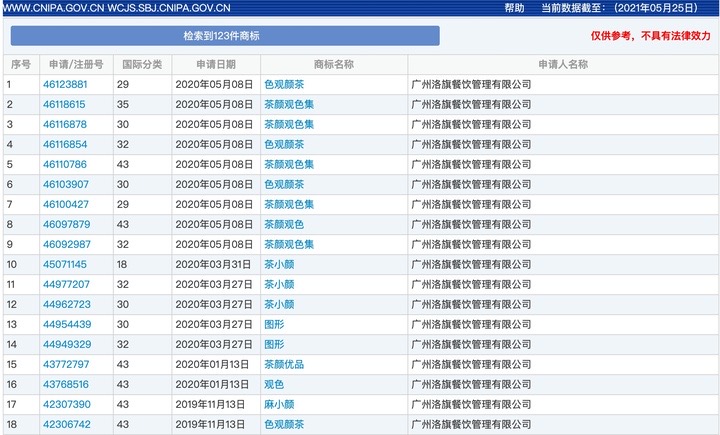Open trademark 麻小颜
This screenshot has width=720, height=435.
click(x=279, y=405)
